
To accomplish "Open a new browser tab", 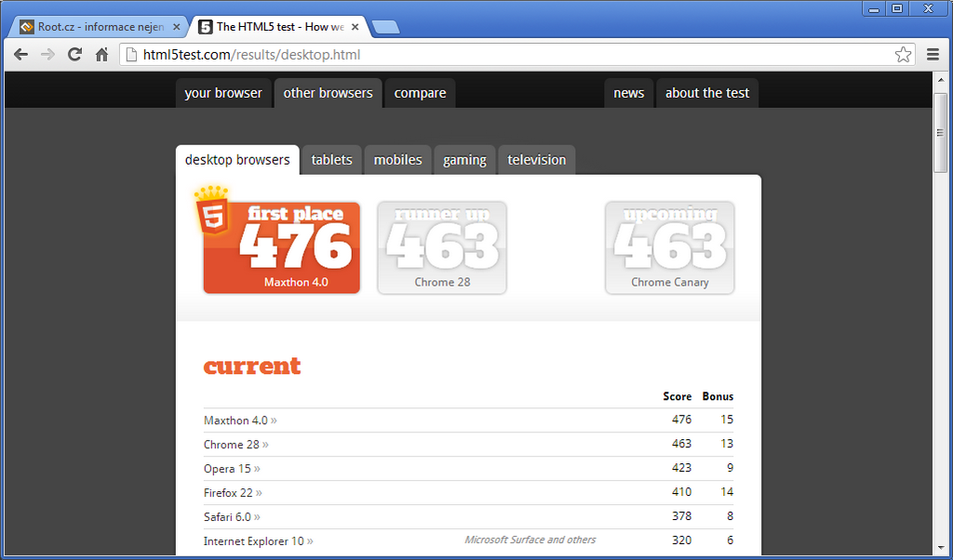I will coord(385,27).
